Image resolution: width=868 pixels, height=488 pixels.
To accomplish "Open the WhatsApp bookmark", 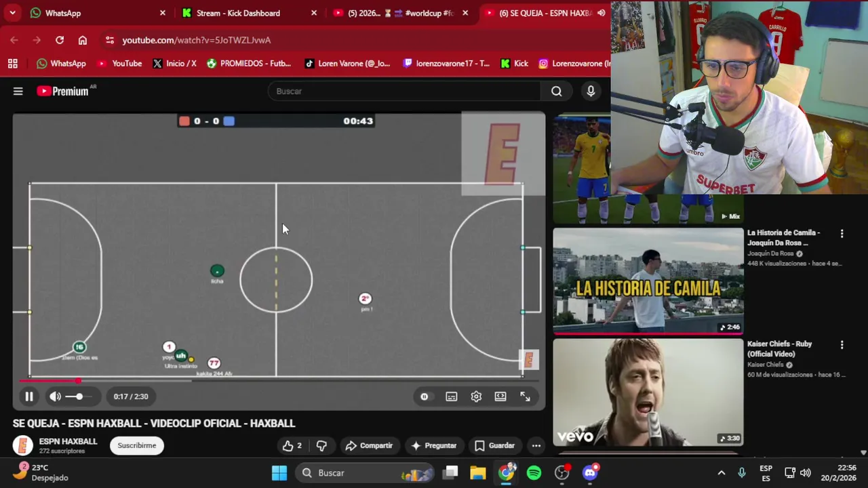I will (62, 63).
